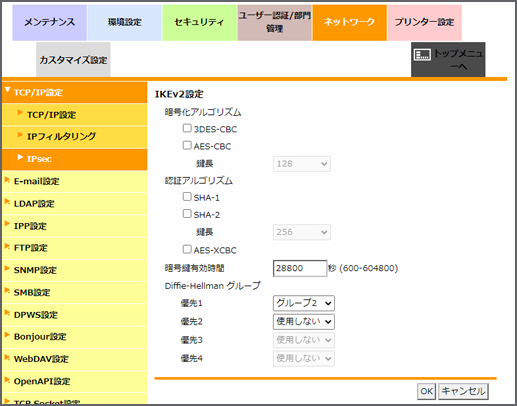This screenshot has width=517, height=406.
Task: Open the プリンター設定 tab
Action: click(424, 22)
